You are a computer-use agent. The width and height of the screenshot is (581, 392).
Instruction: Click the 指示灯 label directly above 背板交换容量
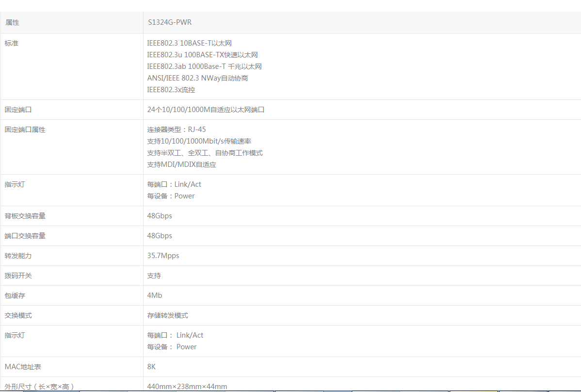pyautogui.click(x=15, y=184)
